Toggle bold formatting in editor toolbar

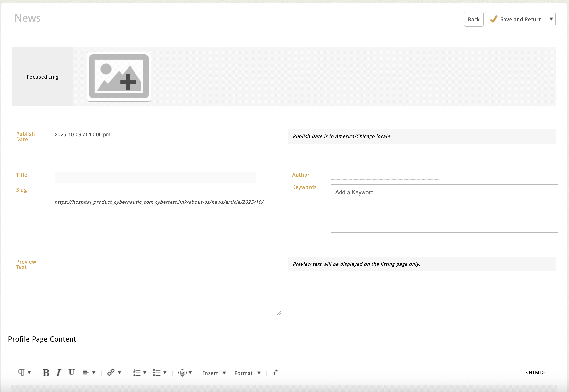pos(46,373)
